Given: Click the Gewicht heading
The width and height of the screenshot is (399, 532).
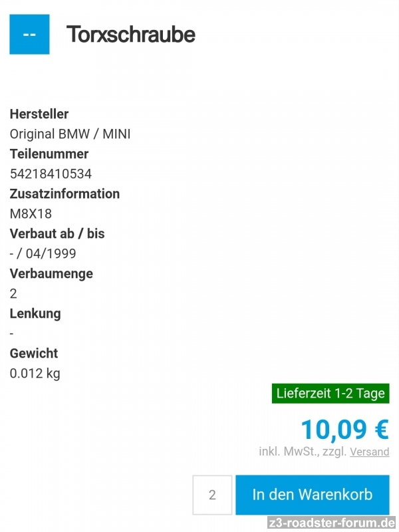Looking at the screenshot, I should pyautogui.click(x=34, y=353).
